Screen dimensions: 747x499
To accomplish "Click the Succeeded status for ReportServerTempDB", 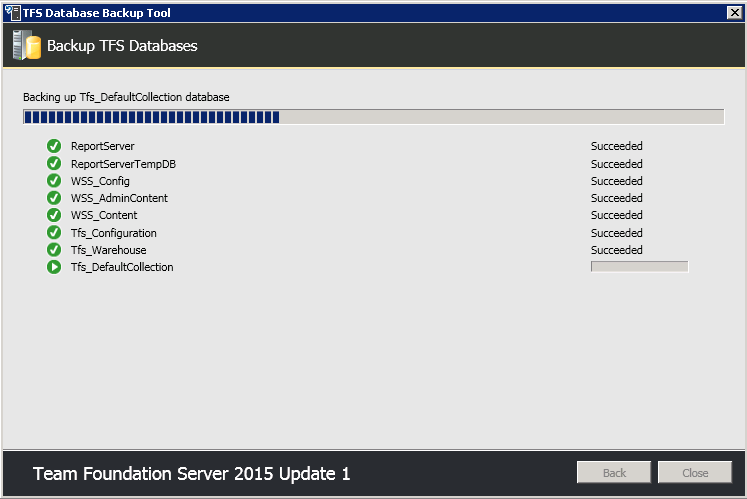I will coord(616,164).
